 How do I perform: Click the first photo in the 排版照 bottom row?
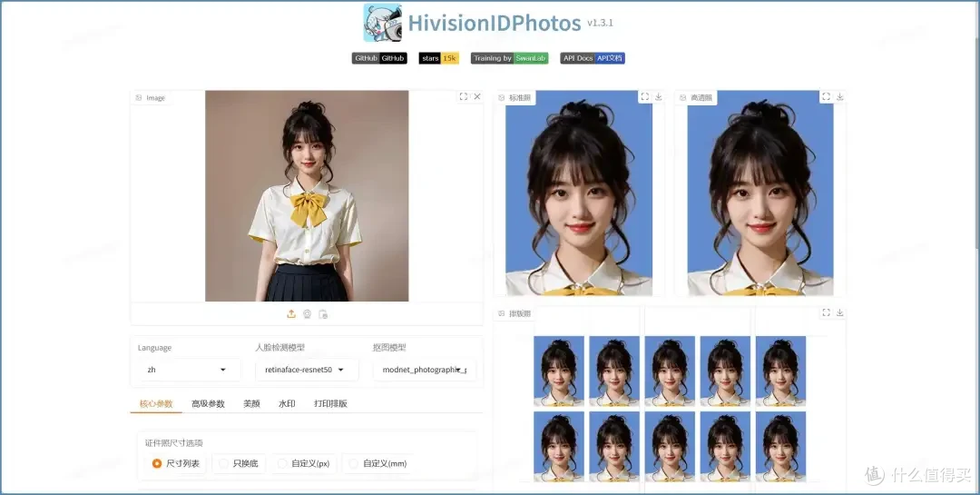tap(559, 446)
